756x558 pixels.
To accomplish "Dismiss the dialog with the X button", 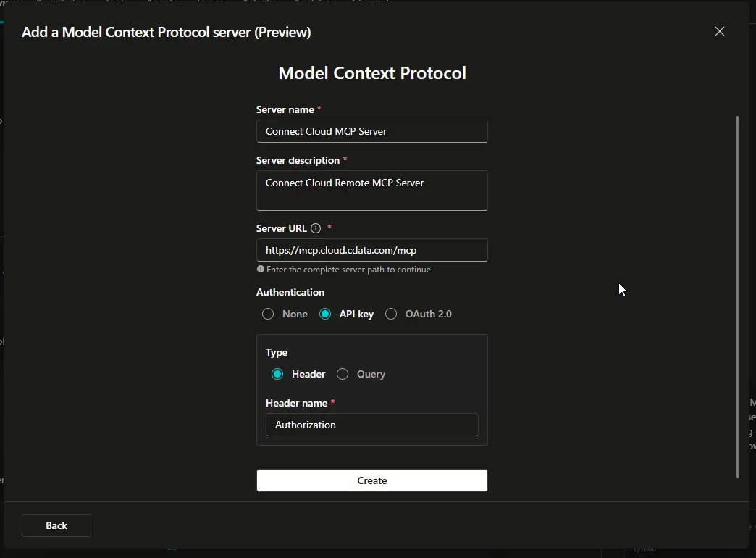I will coord(719,31).
